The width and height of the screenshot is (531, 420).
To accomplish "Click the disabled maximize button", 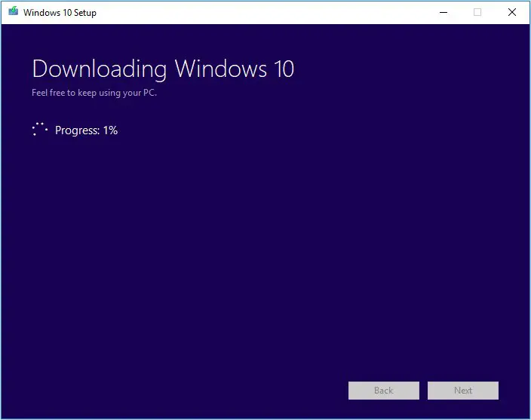I will 477,13.
